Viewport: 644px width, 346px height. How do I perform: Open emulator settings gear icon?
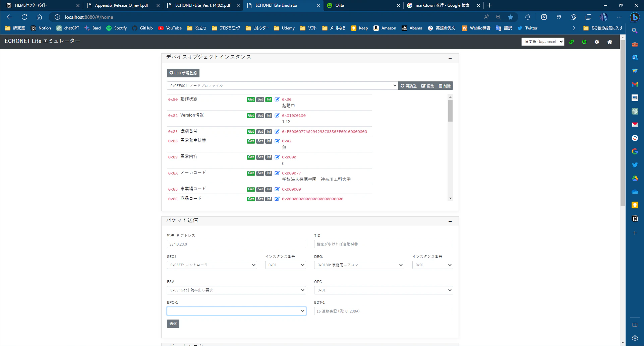[597, 42]
